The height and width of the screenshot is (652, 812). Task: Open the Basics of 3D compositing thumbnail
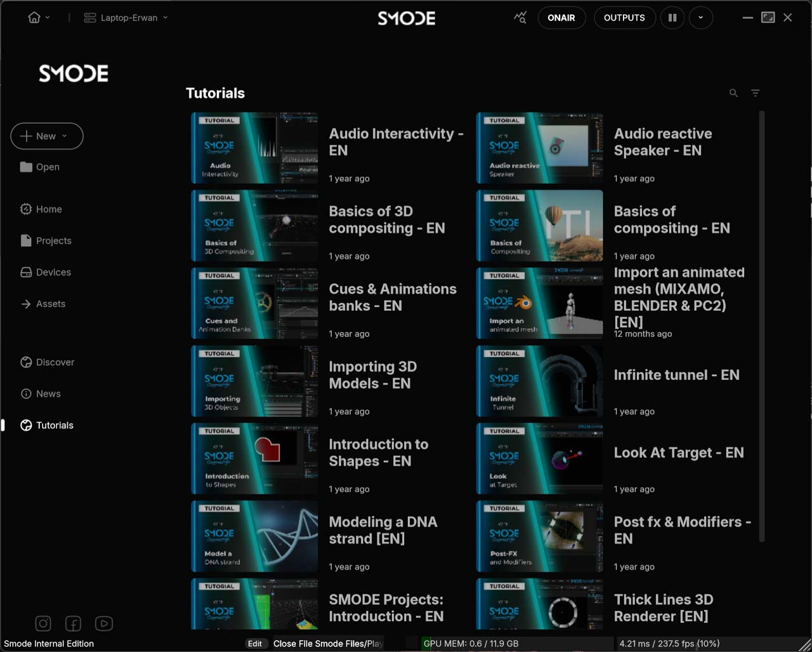pyautogui.click(x=255, y=226)
